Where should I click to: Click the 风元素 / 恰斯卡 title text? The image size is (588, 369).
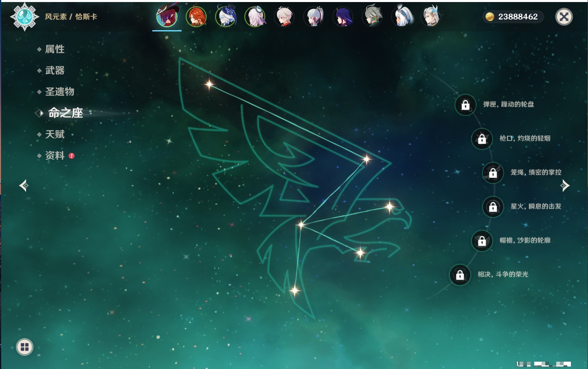(x=71, y=17)
